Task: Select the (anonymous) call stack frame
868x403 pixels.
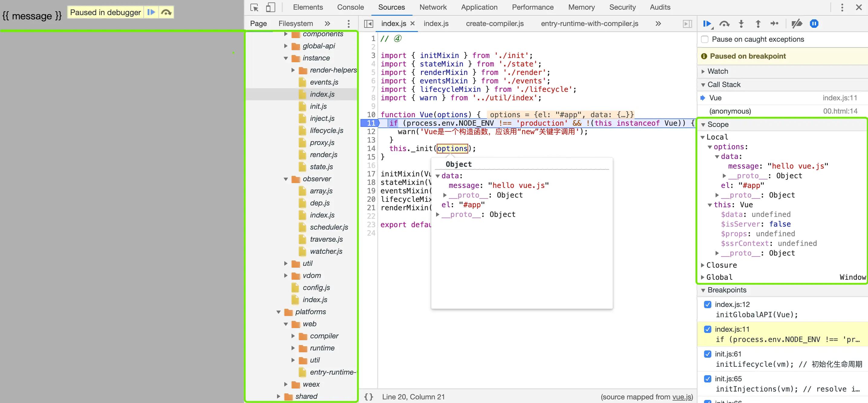Action: 730,111
